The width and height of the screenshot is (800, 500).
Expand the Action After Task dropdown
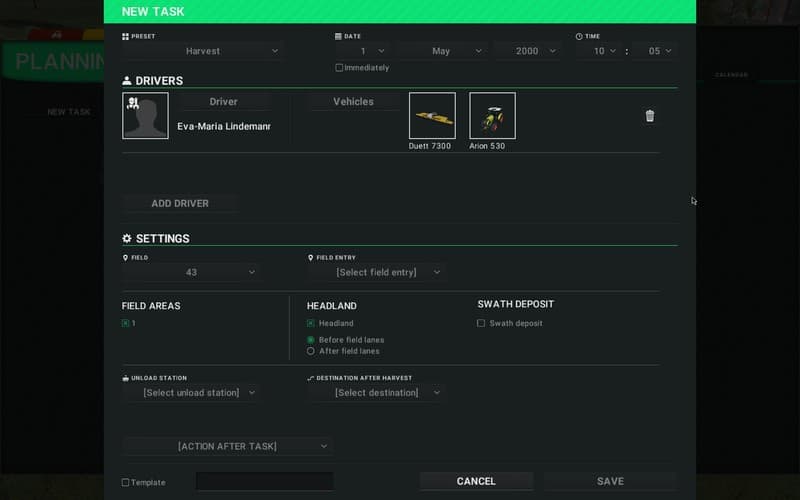coord(227,446)
